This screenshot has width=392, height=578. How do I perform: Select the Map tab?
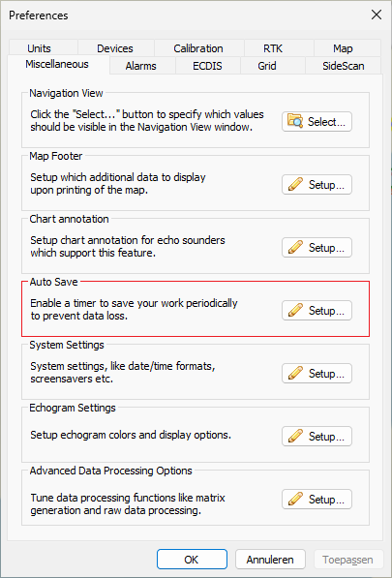(x=343, y=48)
